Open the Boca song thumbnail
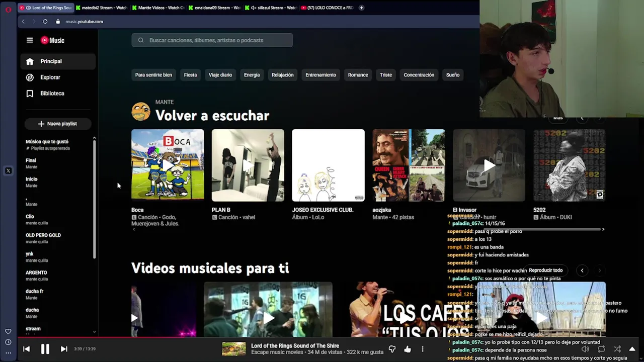This screenshot has height=362, width=644. pos(168,165)
